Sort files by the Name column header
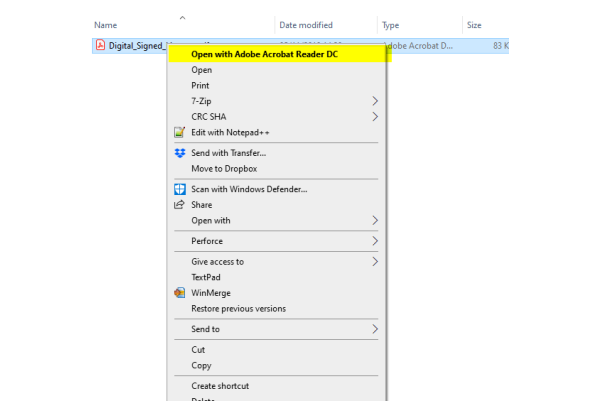Image resolution: width=605 pixels, height=410 pixels. click(106, 25)
